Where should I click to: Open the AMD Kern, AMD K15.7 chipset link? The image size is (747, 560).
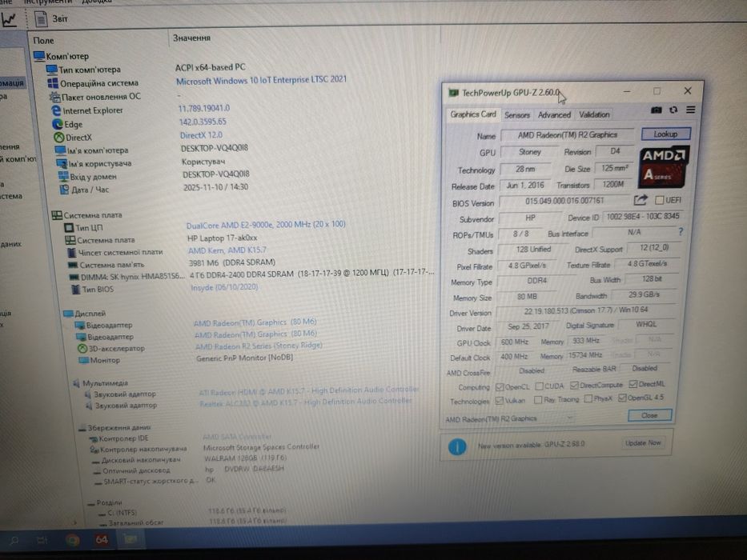click(227, 250)
